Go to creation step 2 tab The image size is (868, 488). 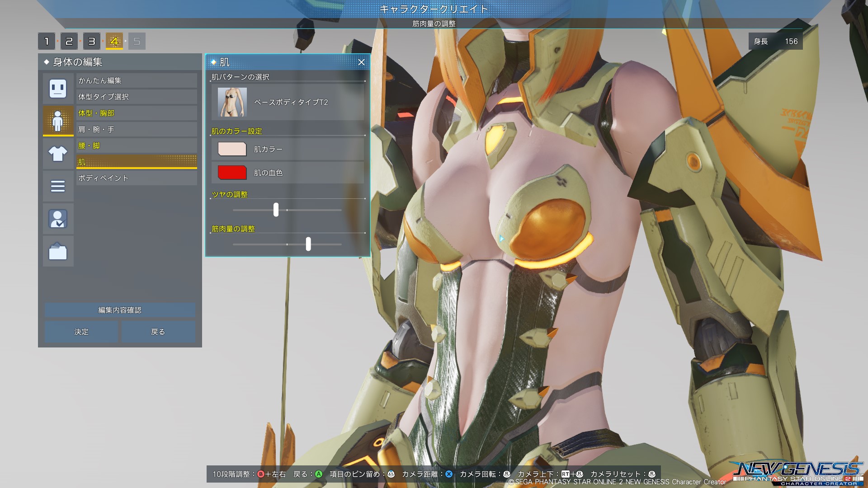tap(69, 42)
